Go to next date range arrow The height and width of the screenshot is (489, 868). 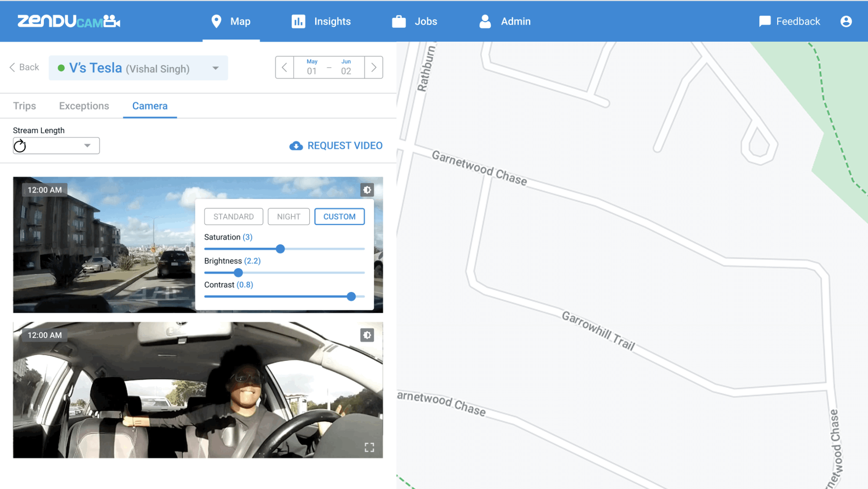373,67
